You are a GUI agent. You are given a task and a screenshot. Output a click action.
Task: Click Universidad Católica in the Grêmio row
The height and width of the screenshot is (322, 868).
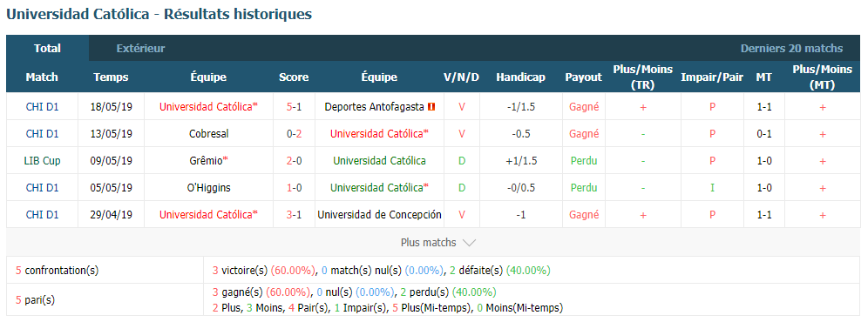(x=379, y=161)
